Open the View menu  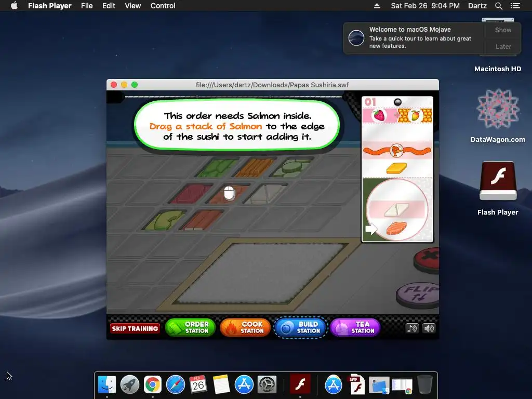[x=132, y=6]
